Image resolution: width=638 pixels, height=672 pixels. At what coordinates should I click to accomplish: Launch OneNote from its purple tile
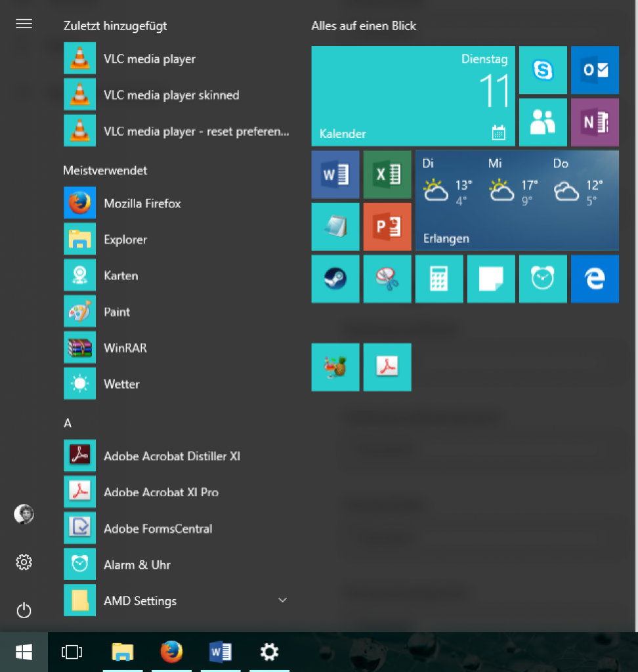pos(595,122)
